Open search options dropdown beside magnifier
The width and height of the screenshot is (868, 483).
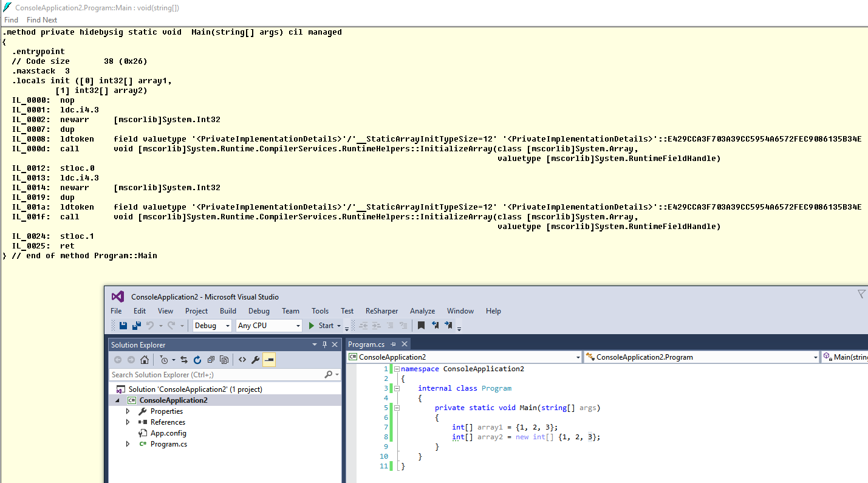point(337,375)
